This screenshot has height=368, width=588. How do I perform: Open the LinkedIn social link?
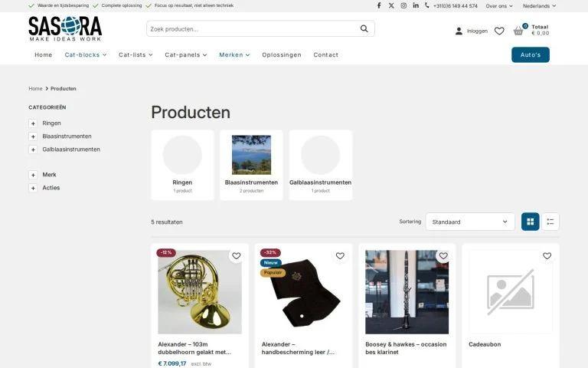tap(416, 5)
